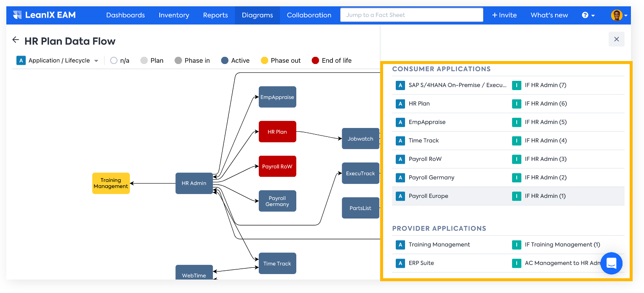Expand the Application / Lifecycle view dropdown
The height and width of the screenshot is (293, 644).
pos(96,61)
